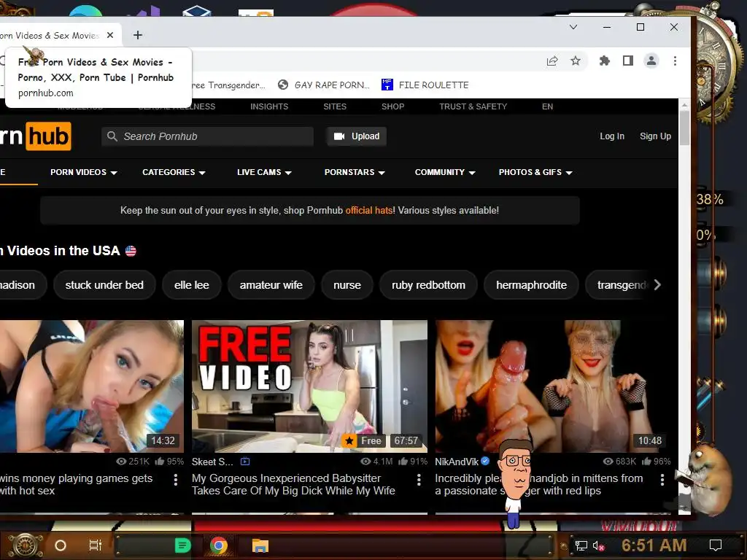
Task: Open options menu on the 10:48 video card
Action: click(662, 480)
